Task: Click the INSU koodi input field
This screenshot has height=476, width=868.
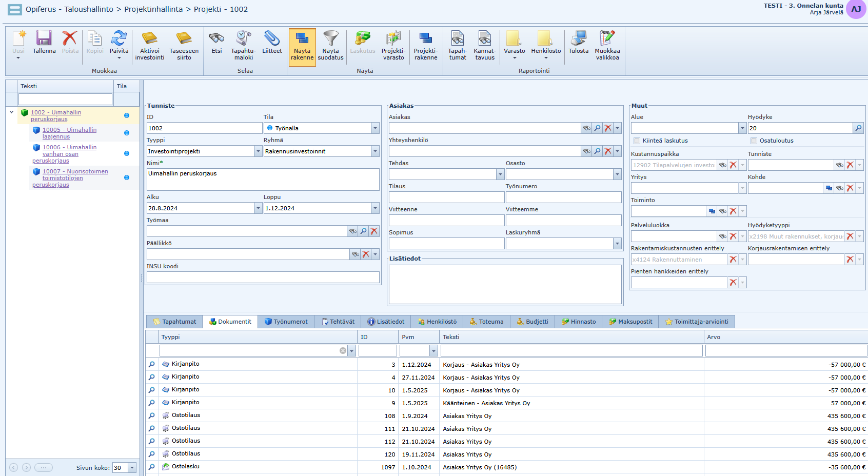Action: 263,277
